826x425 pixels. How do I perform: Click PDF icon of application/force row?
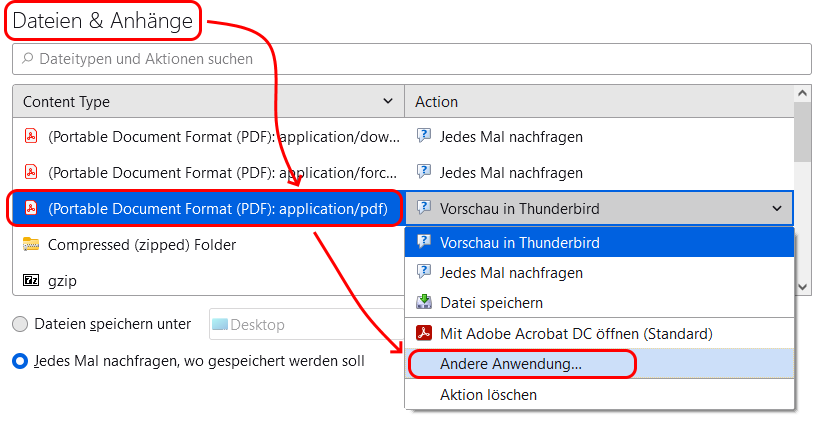(x=31, y=172)
